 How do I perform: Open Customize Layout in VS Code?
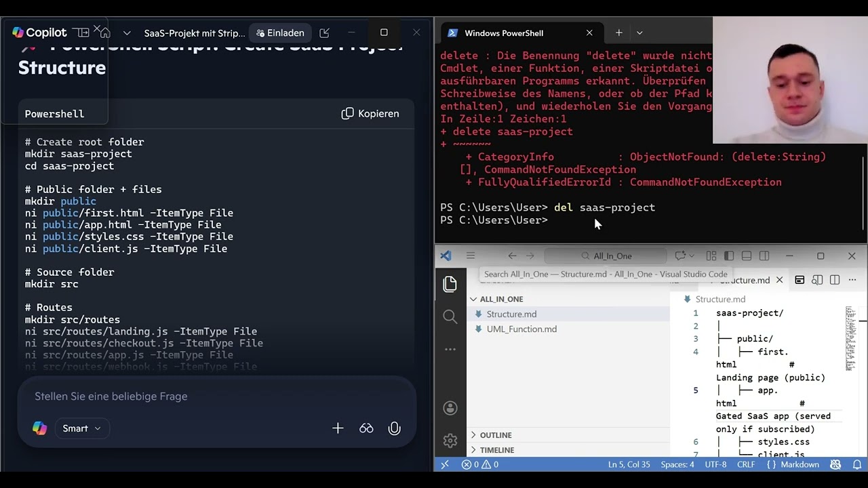point(711,256)
